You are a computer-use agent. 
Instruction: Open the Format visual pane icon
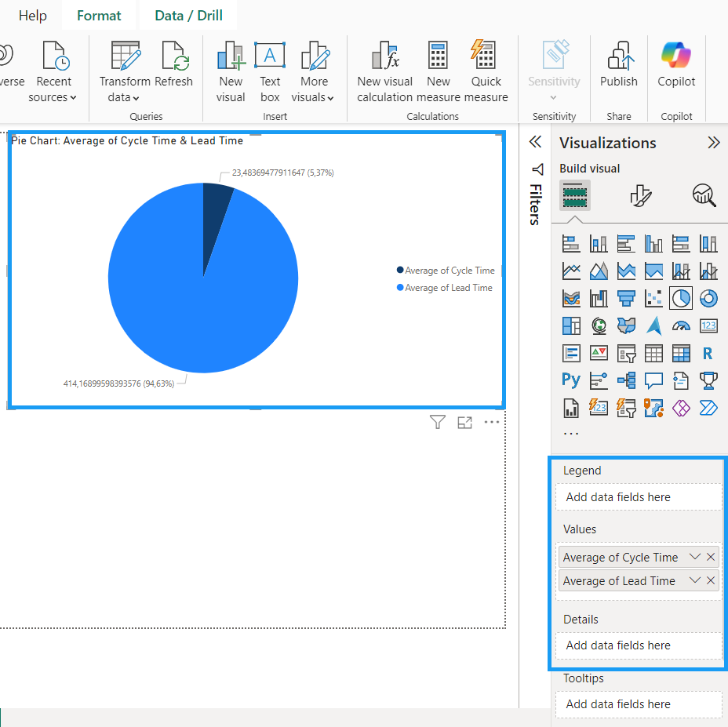pos(641,195)
